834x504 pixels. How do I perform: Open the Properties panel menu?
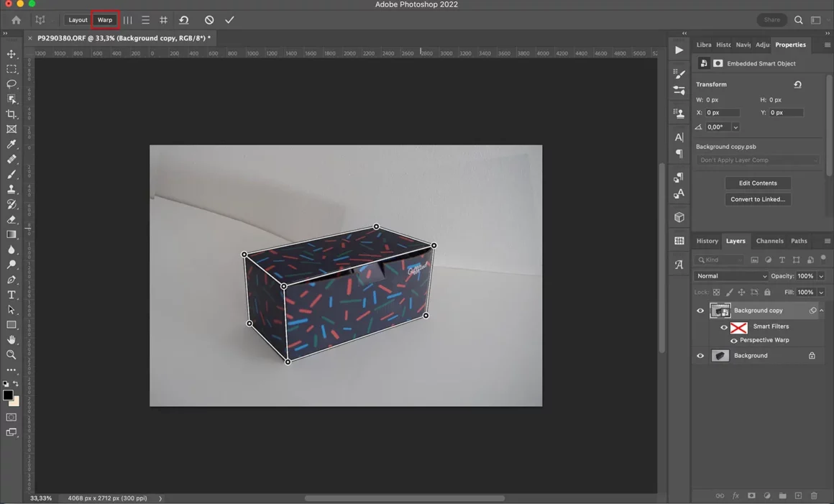tap(827, 45)
